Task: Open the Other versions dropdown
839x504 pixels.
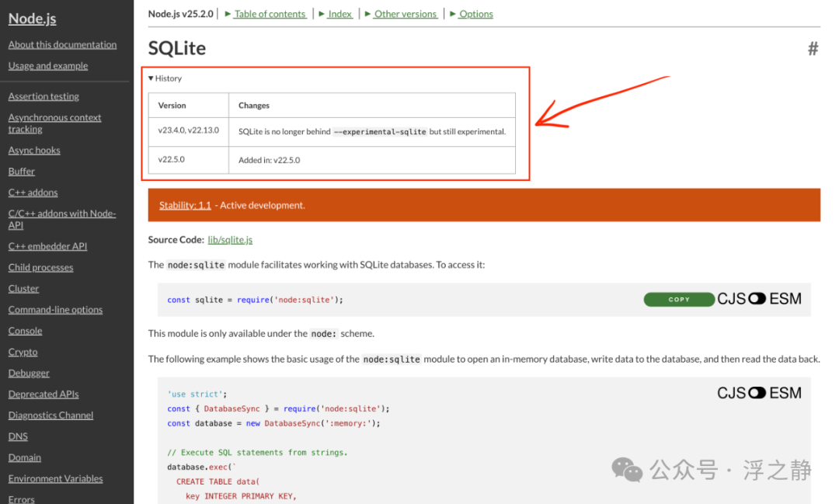Action: [401, 14]
